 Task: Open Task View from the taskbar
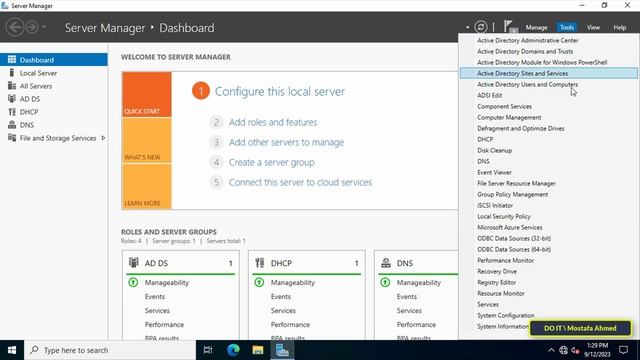point(208,350)
